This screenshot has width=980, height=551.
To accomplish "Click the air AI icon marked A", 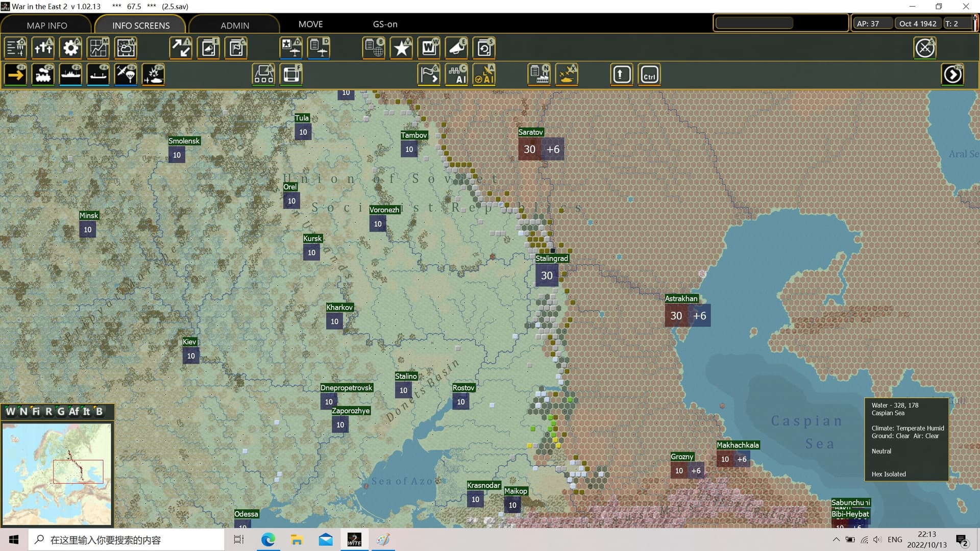I will coord(484,75).
